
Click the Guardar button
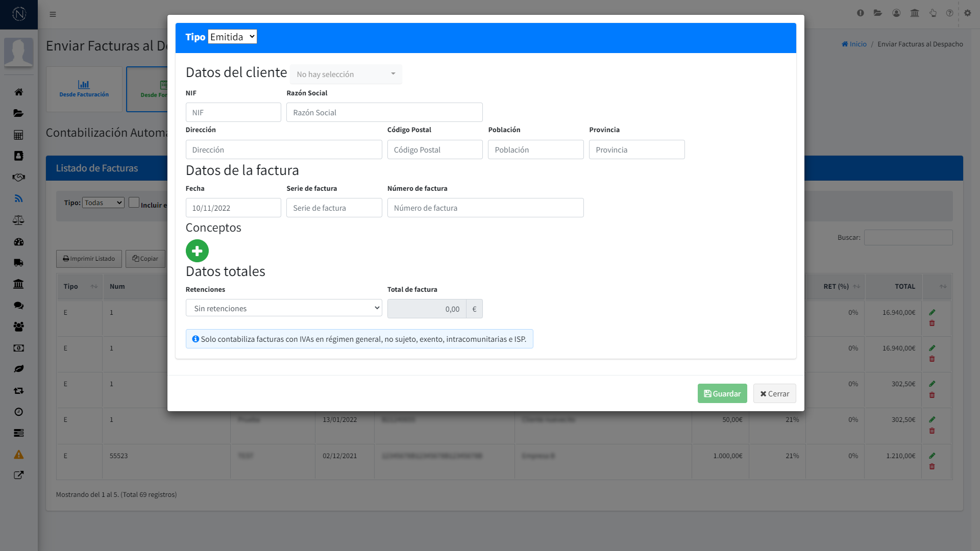tap(722, 393)
